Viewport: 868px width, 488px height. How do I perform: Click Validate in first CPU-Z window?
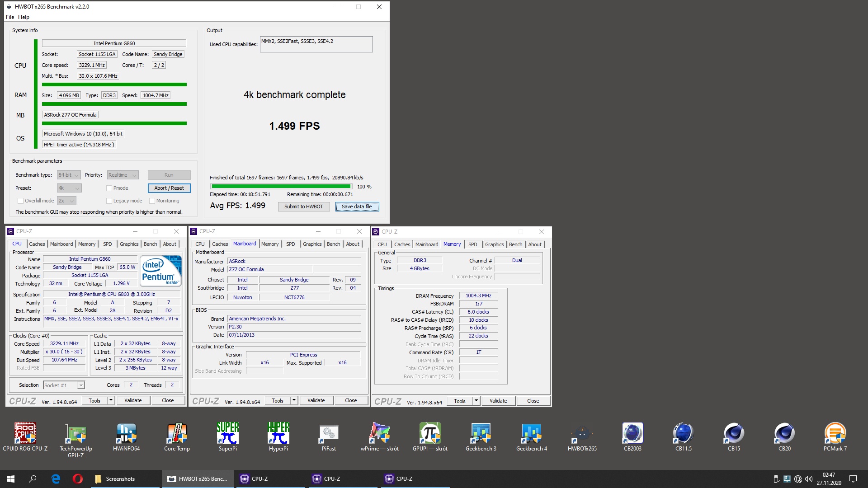click(133, 400)
